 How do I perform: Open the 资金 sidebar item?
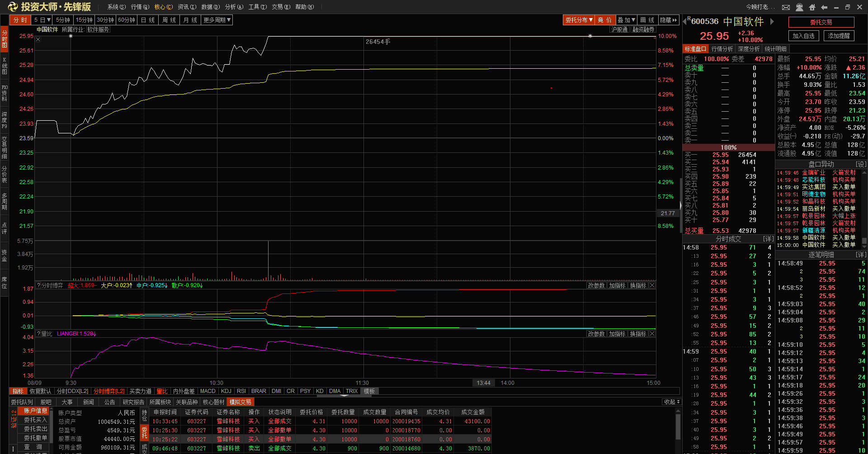(x=5, y=255)
